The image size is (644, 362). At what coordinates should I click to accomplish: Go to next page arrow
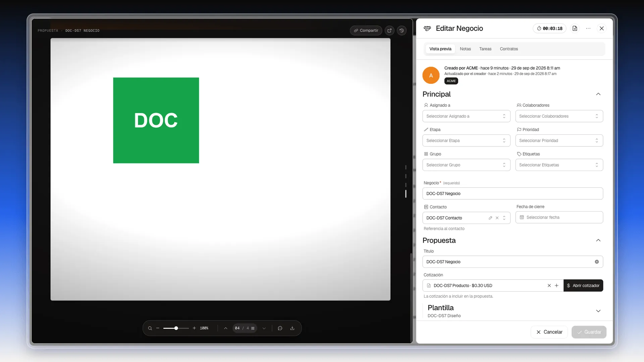coord(264,328)
